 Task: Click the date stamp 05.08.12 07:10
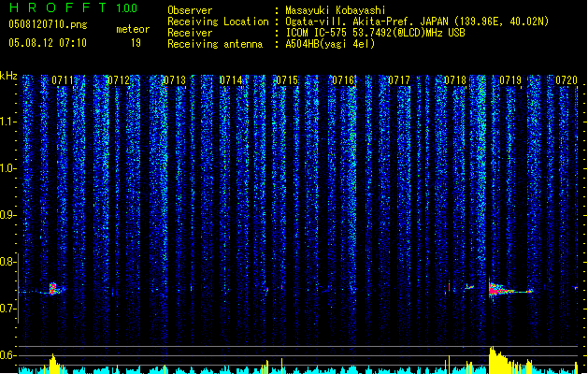point(48,43)
